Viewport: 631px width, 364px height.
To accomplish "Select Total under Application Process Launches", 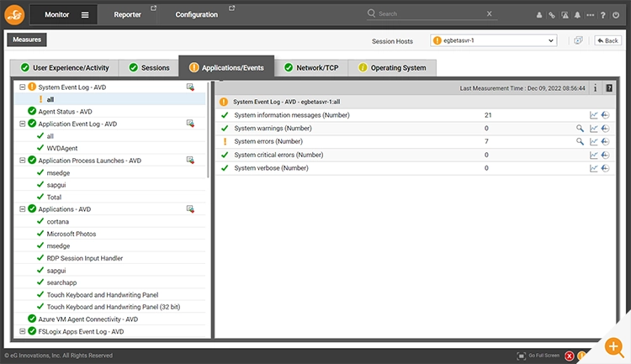I will pos(54,197).
